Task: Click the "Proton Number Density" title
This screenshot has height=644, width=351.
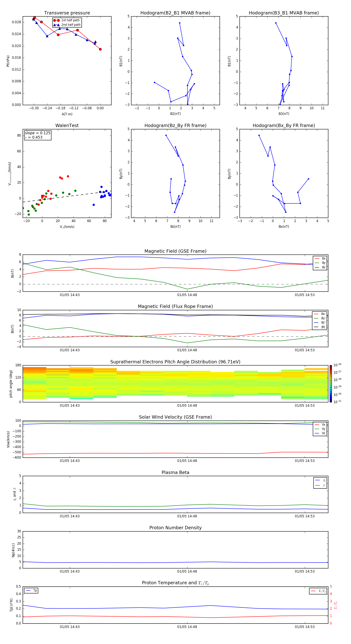Action: click(x=175, y=528)
